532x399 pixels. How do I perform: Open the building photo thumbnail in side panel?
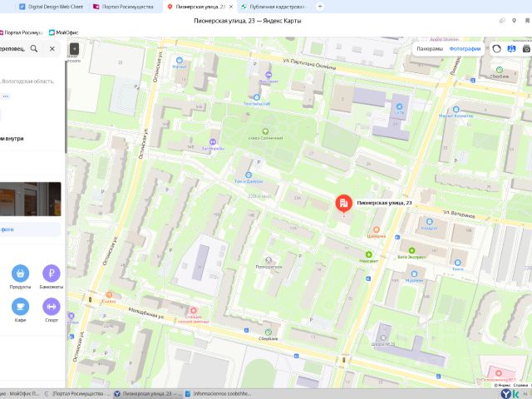click(x=31, y=199)
